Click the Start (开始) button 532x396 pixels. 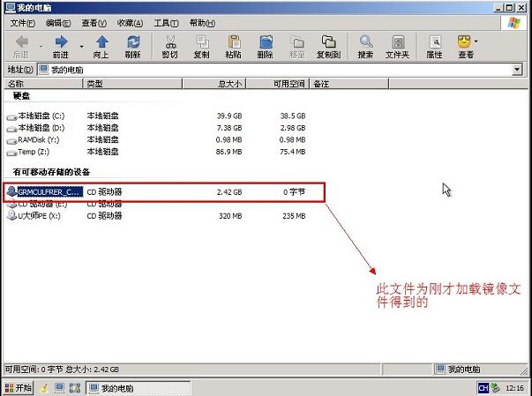pyautogui.click(x=18, y=387)
